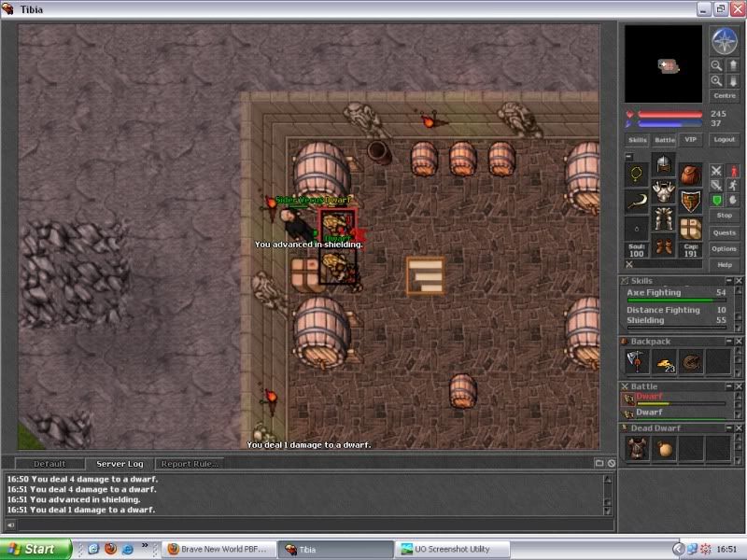747x560 pixels.
Task: Open the Quests log
Action: pyautogui.click(x=725, y=232)
